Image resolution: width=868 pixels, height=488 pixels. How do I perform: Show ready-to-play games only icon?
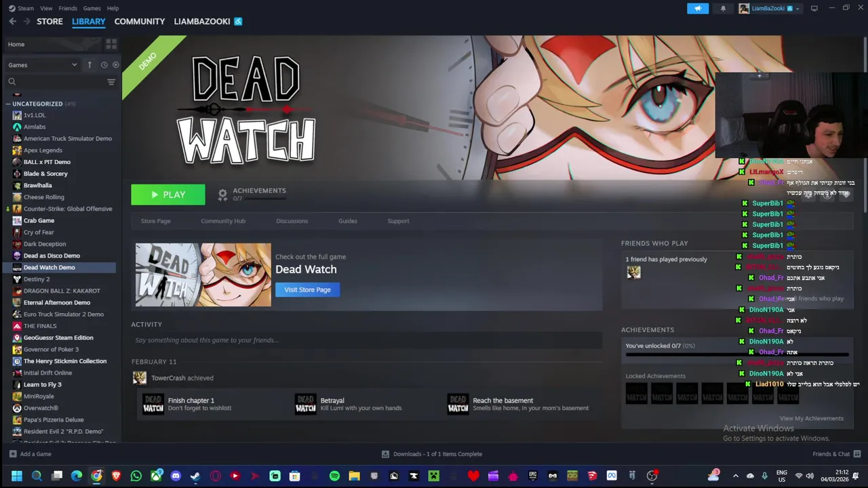115,65
